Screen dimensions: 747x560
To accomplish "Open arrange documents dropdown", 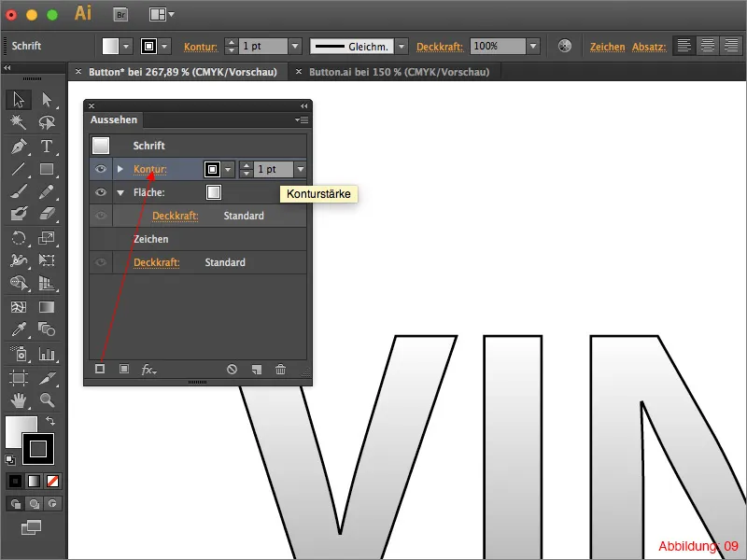I will [x=162, y=14].
